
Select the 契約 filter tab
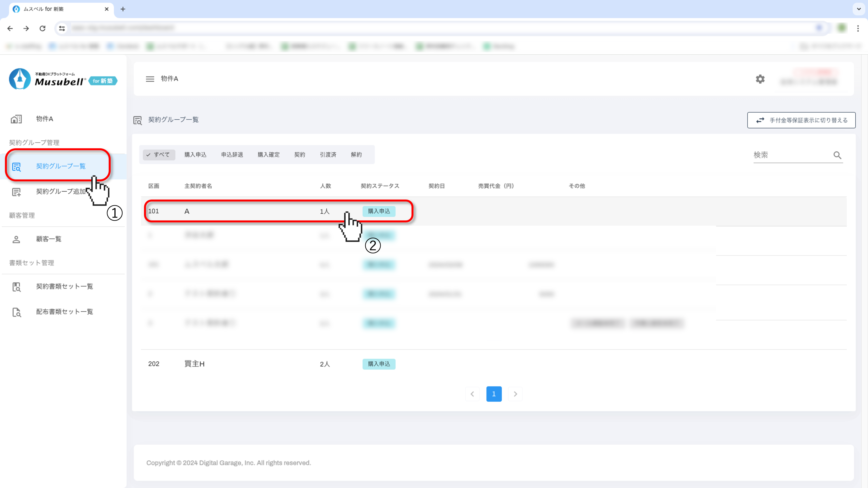coord(299,155)
